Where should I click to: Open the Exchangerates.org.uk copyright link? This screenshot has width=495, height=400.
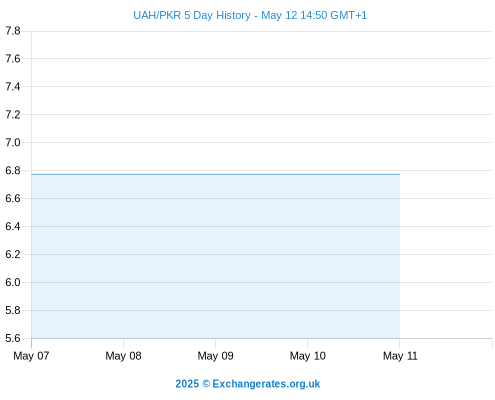[x=247, y=384]
